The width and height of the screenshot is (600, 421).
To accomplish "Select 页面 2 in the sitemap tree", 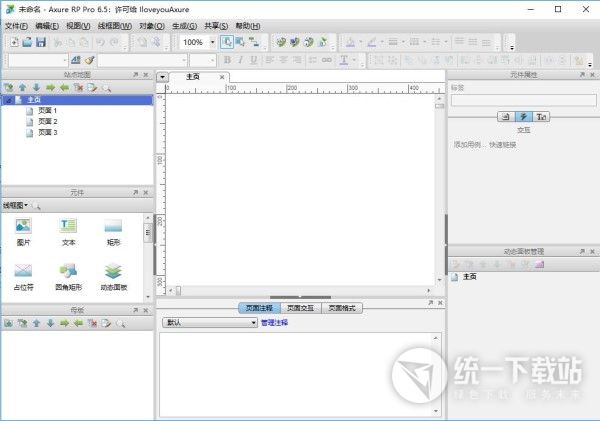I will point(47,121).
